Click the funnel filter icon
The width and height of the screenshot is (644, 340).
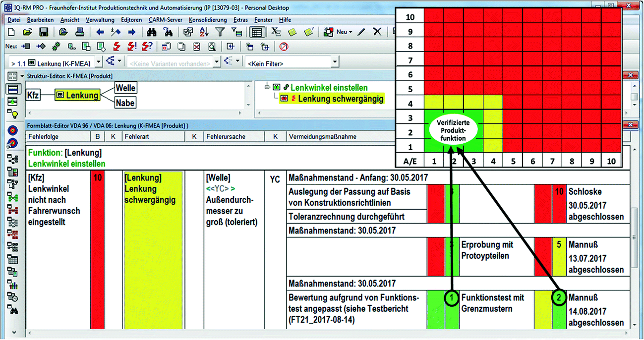coord(220,32)
